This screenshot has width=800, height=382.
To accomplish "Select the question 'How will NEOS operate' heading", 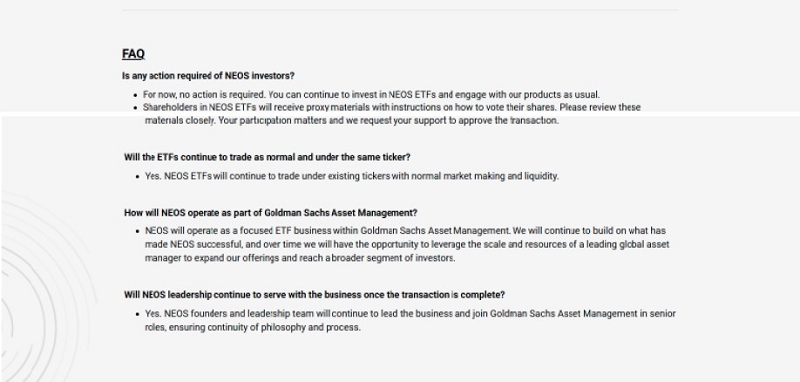I will pyautogui.click(x=270, y=213).
